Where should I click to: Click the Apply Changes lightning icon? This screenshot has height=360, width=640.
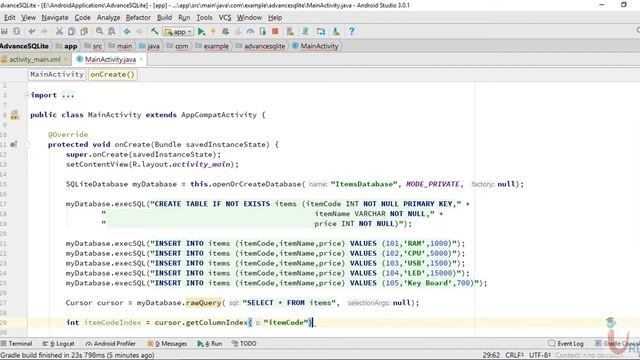pyautogui.click(x=213, y=31)
